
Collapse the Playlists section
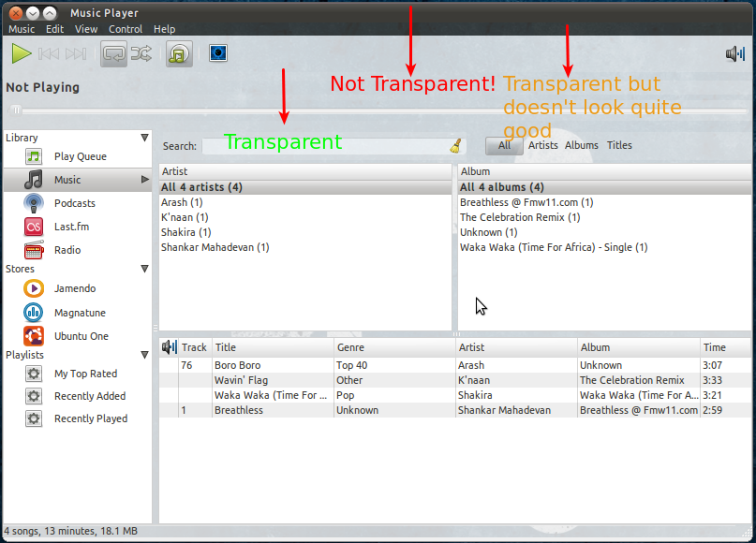(x=144, y=355)
